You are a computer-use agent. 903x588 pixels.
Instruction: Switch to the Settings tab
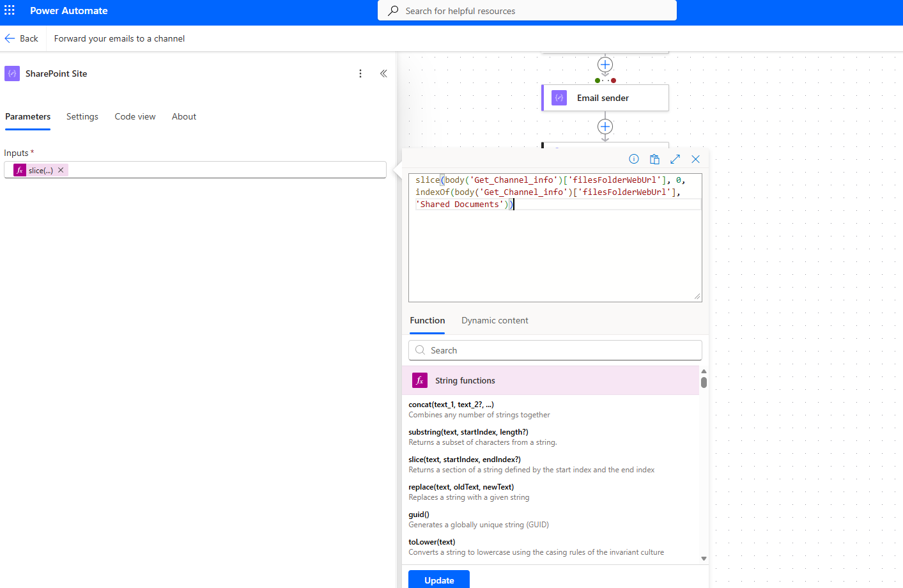point(82,116)
